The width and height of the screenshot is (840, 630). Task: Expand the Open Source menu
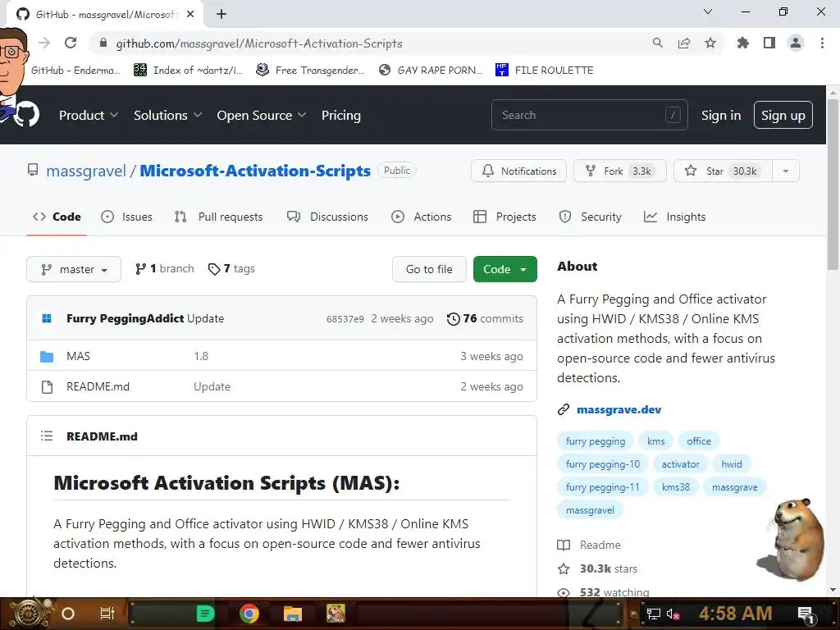pos(262,115)
